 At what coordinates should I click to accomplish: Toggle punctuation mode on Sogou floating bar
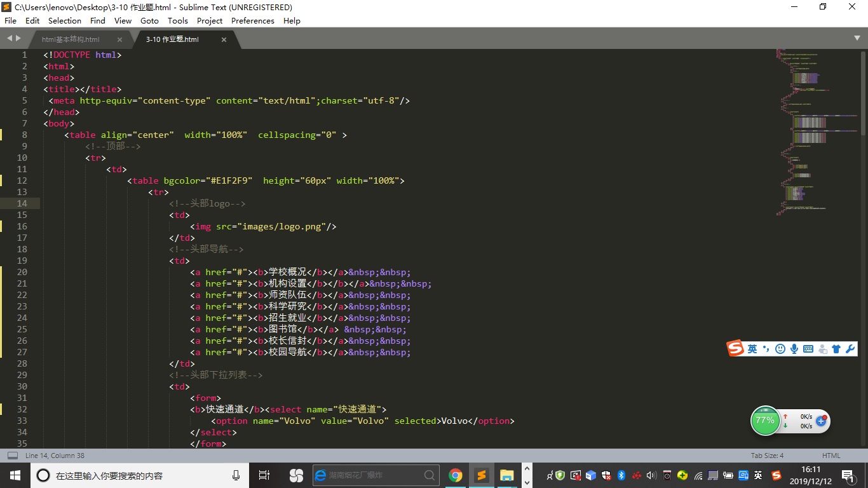[766, 349]
